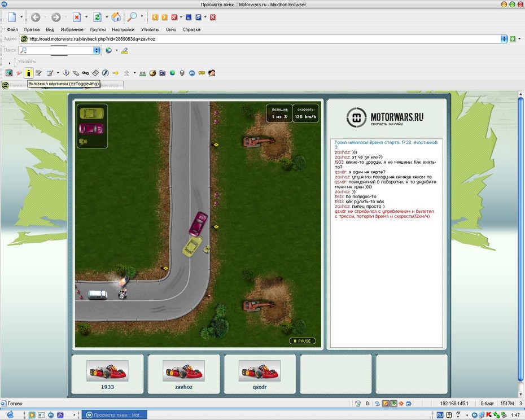Viewport: 525px width, 420px height.
Task: Click the woman face utility icon
Action: pos(212,73)
